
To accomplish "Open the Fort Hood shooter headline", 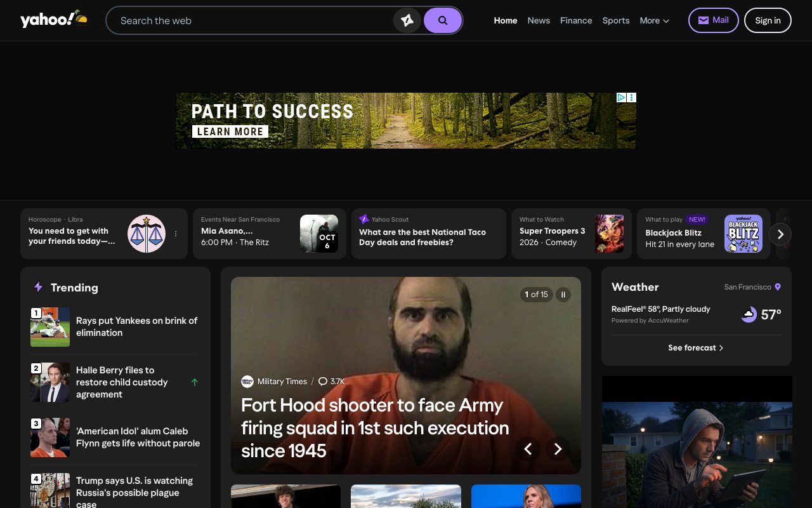I will [x=375, y=428].
